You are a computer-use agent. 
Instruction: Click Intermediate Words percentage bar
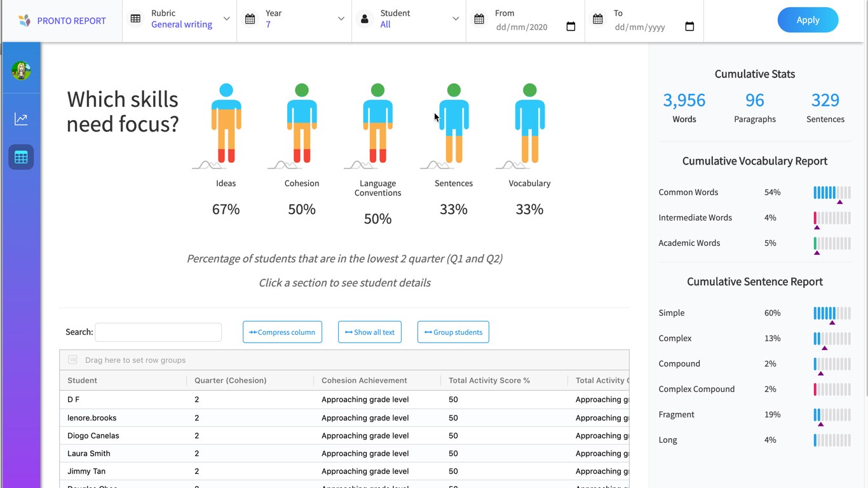point(832,217)
